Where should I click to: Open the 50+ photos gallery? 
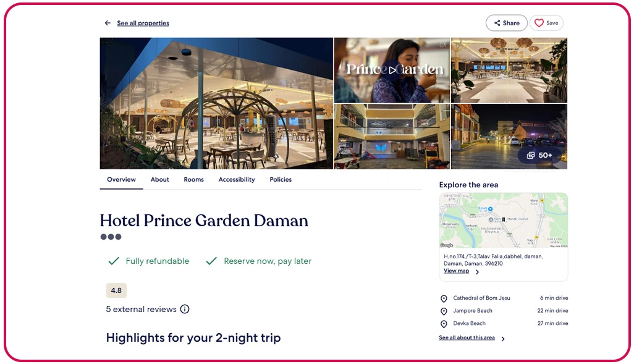(x=539, y=155)
